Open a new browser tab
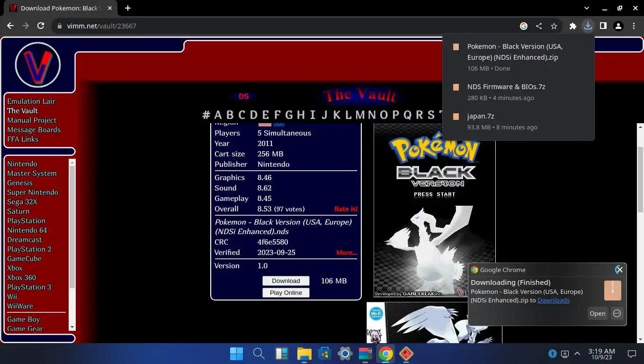 pyautogui.click(x=128, y=8)
